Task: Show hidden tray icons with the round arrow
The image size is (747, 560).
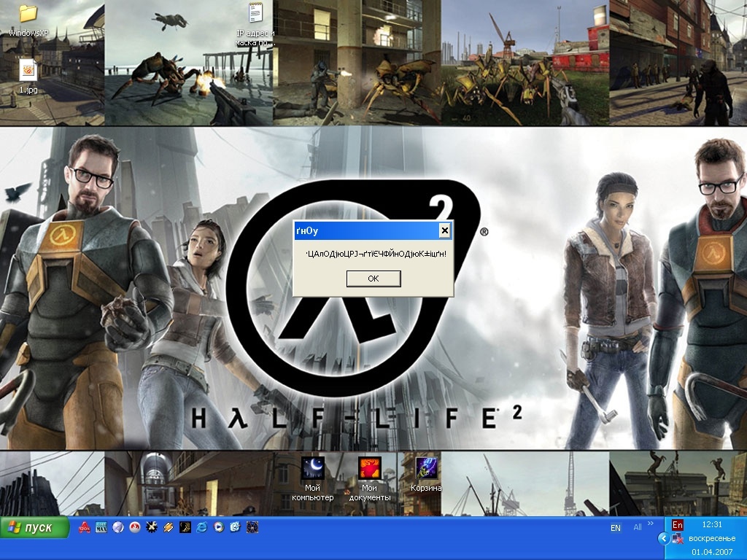Action: tap(664, 539)
